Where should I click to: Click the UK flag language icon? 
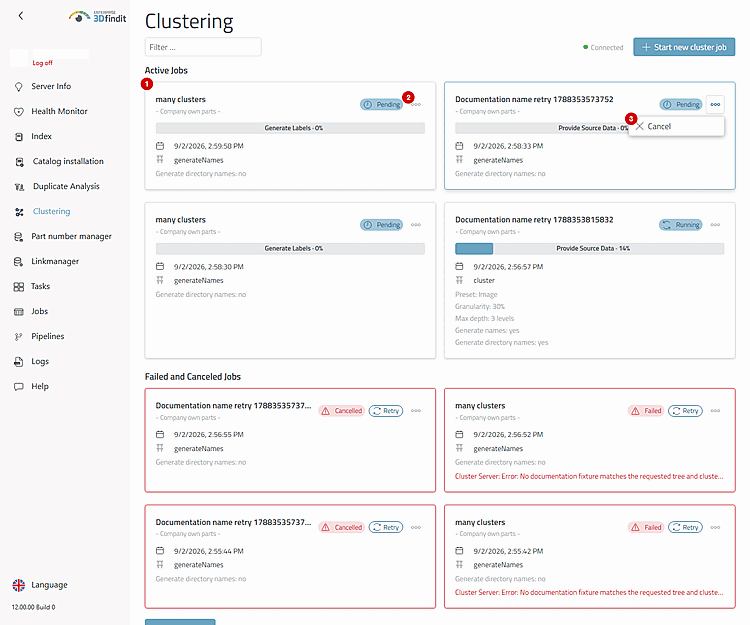19,585
